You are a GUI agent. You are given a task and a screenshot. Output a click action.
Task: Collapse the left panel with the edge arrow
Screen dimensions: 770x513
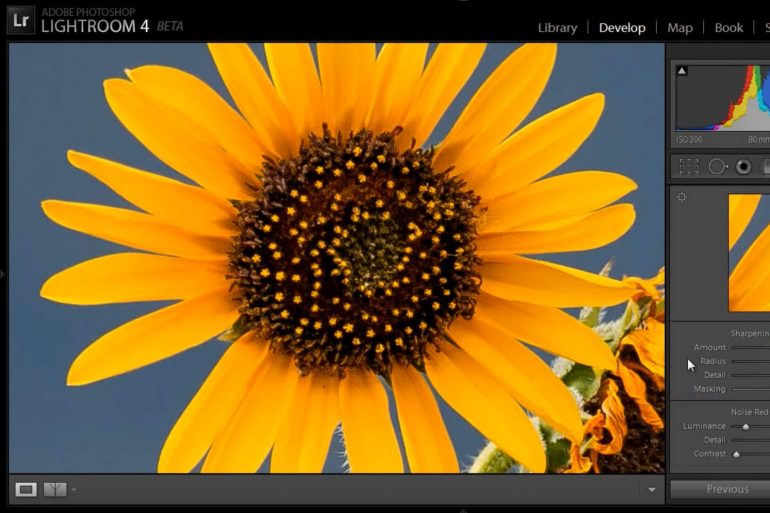[2, 274]
